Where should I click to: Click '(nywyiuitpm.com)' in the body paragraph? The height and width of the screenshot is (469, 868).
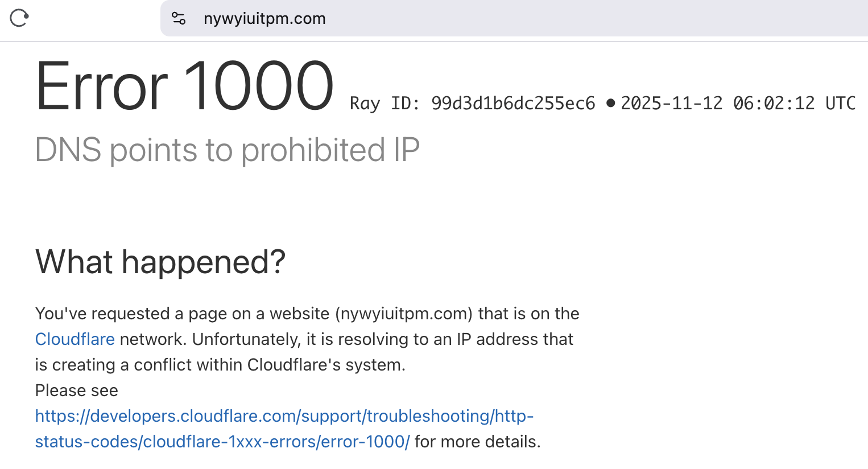[x=404, y=314]
